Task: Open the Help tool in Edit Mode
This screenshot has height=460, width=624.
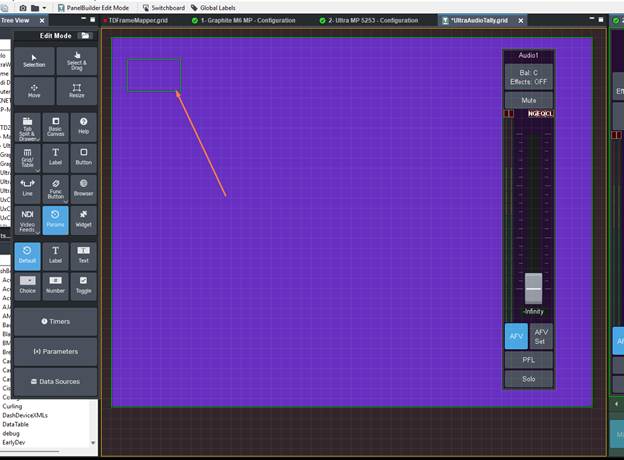Action: coord(84,127)
